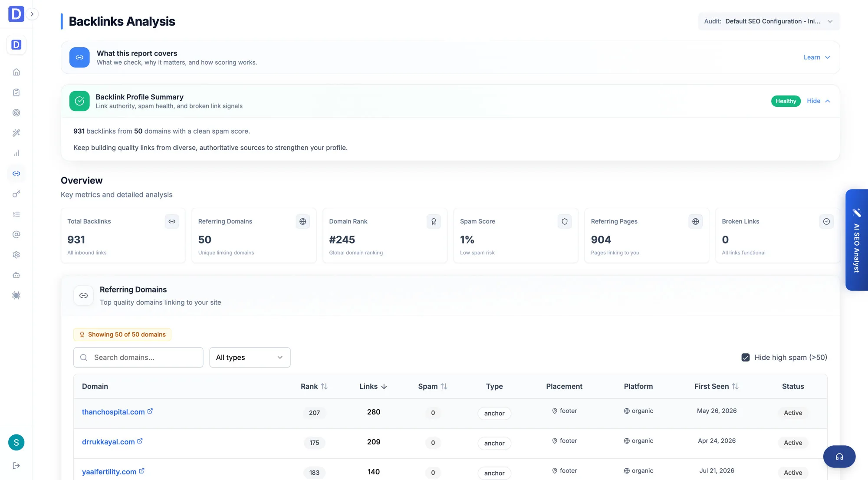The height and width of the screenshot is (480, 868).
Task: Open the All types dropdown
Action: pos(250,358)
